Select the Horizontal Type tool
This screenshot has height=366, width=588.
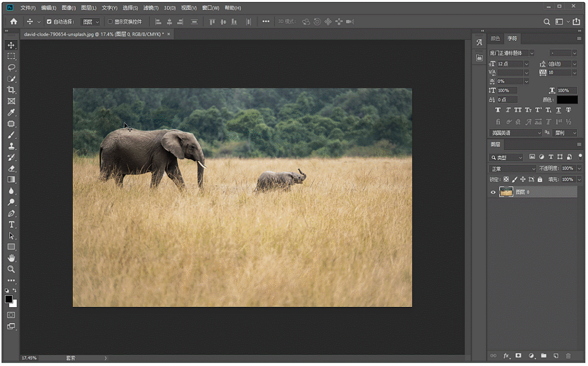[11, 224]
